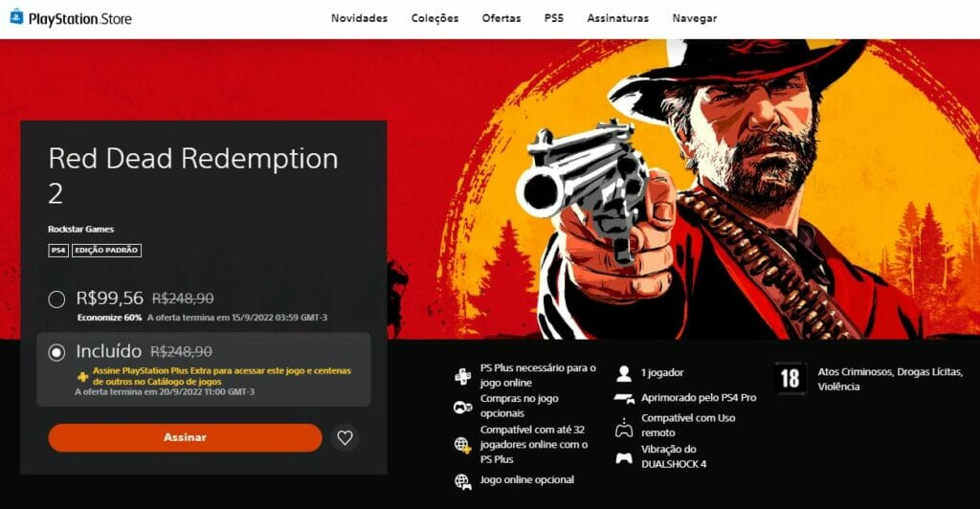Click the optional online play icon
Screen dimensions: 980x509
coord(462,481)
